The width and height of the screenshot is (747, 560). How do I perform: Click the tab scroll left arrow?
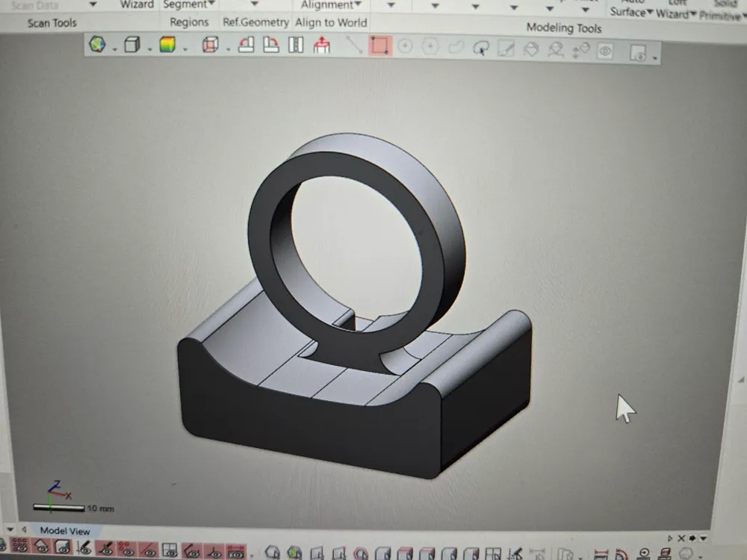24,529
